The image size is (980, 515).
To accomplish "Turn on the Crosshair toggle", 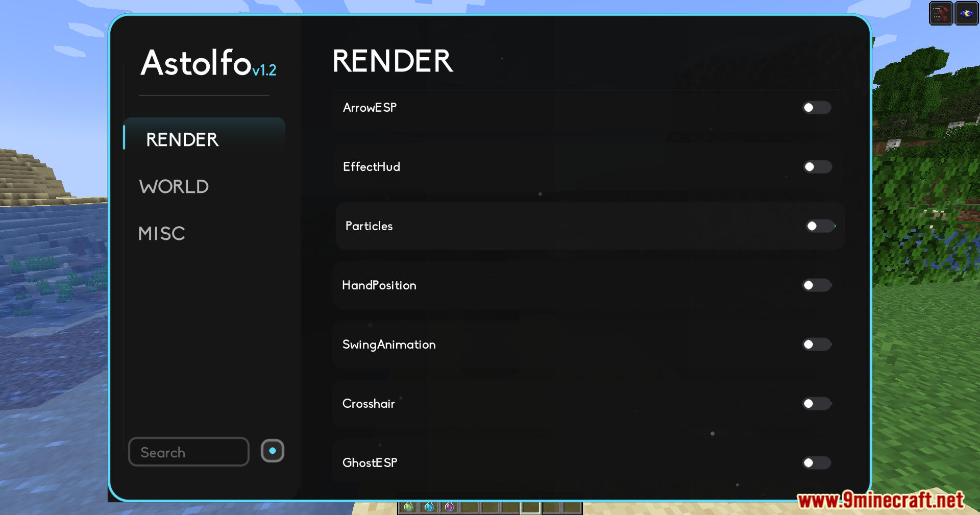I will (816, 404).
